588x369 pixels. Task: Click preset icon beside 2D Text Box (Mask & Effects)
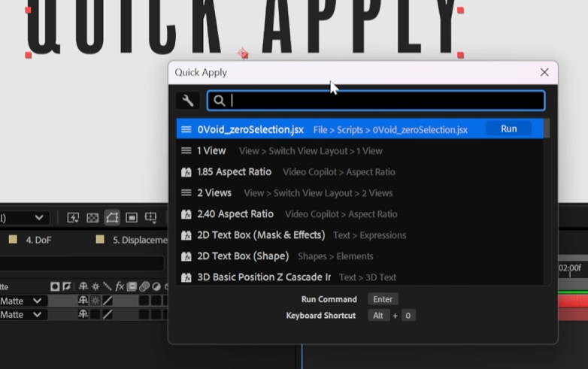tap(186, 235)
